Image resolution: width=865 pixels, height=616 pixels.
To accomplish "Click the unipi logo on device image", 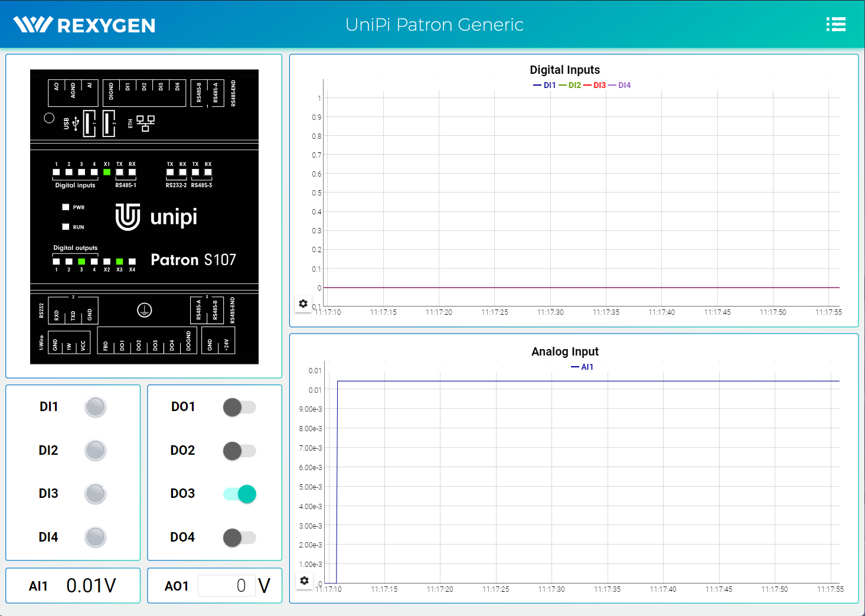I will click(x=156, y=217).
